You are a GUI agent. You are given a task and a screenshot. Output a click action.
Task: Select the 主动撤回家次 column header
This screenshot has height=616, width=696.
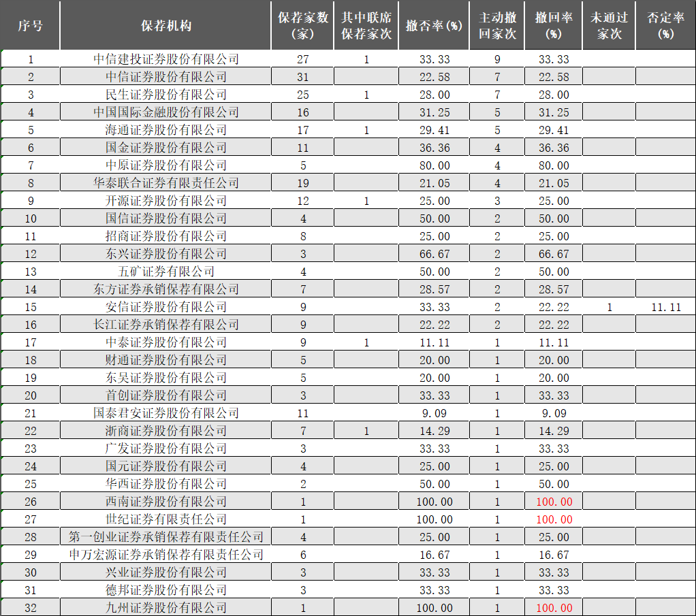496,25
